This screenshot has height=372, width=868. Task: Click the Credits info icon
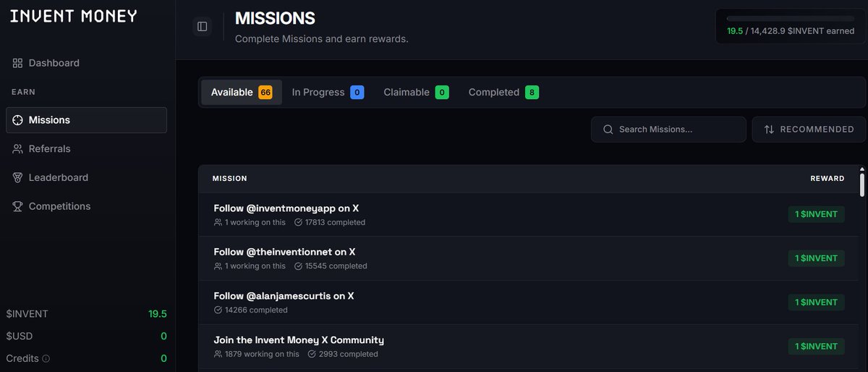point(46,358)
